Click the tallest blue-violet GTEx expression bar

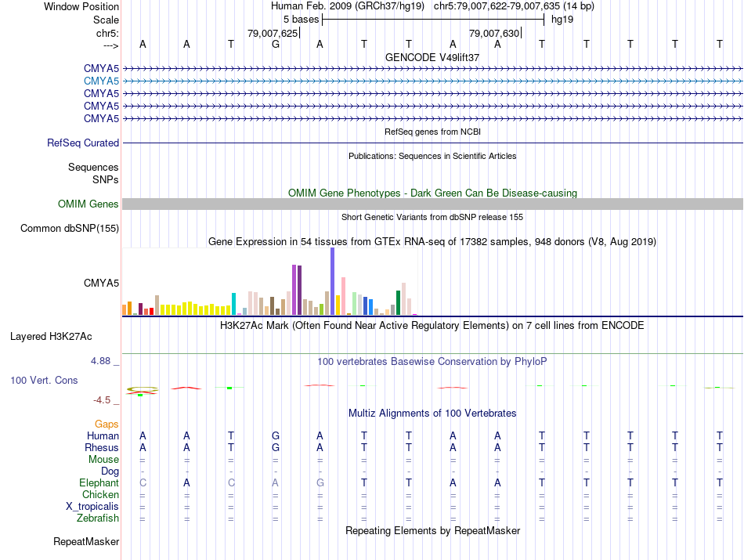(333, 281)
